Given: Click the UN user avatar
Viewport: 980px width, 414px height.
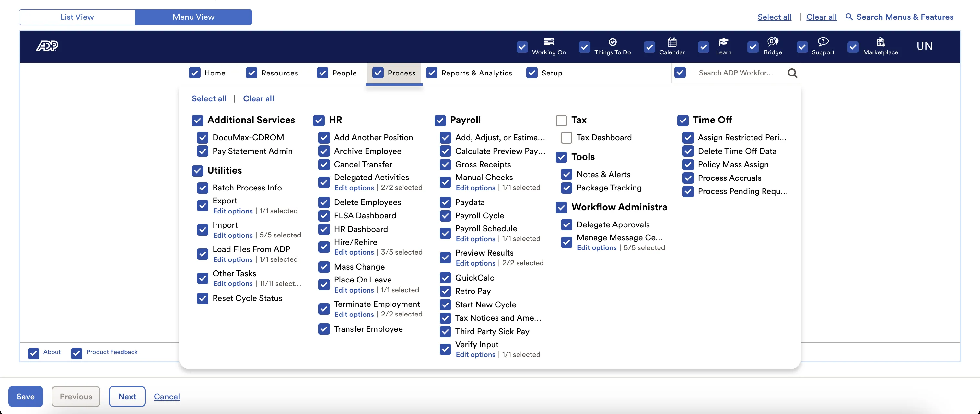Looking at the screenshot, I should point(925,46).
